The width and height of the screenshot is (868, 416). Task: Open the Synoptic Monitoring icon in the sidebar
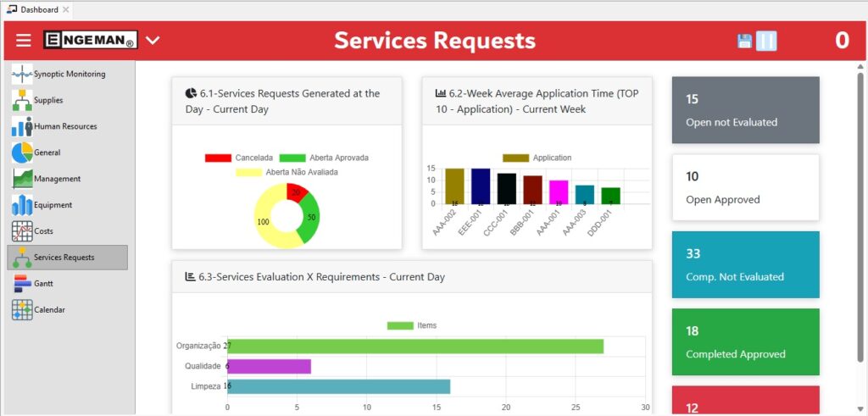(22, 75)
